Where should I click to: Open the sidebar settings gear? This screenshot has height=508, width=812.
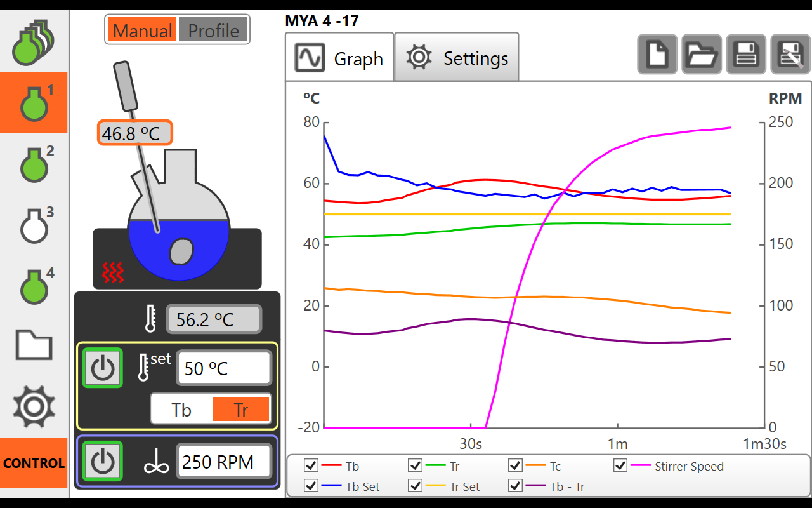34,407
